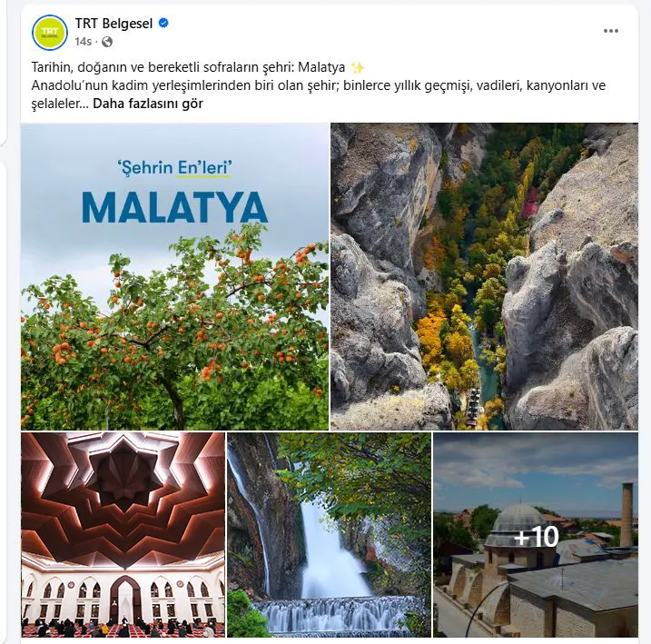This screenshot has width=651, height=644.
Task: Open the three-dot post options menu
Action: pyautogui.click(x=611, y=31)
